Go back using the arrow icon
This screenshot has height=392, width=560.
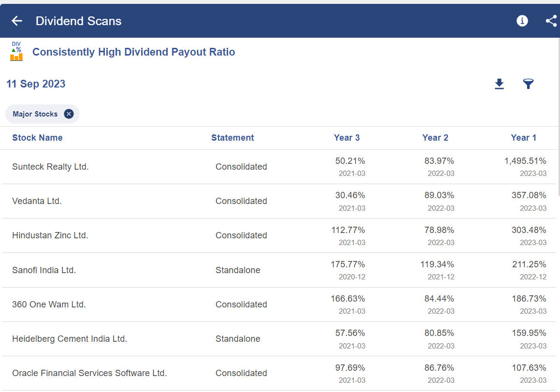(x=17, y=21)
